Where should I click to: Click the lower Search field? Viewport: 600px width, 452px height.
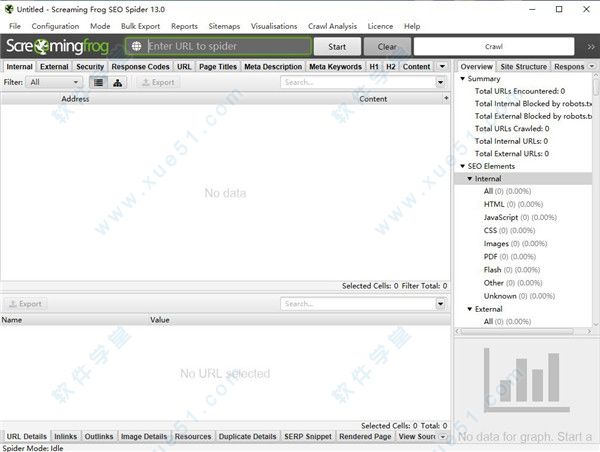[359, 304]
